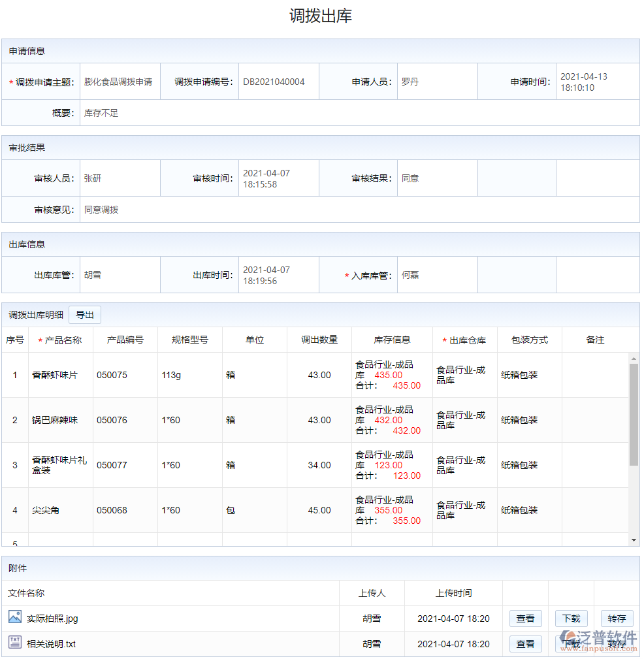The image size is (644, 659).
Task: View the 实际拍照.jpg attachment with 查看
Action: pos(525,619)
